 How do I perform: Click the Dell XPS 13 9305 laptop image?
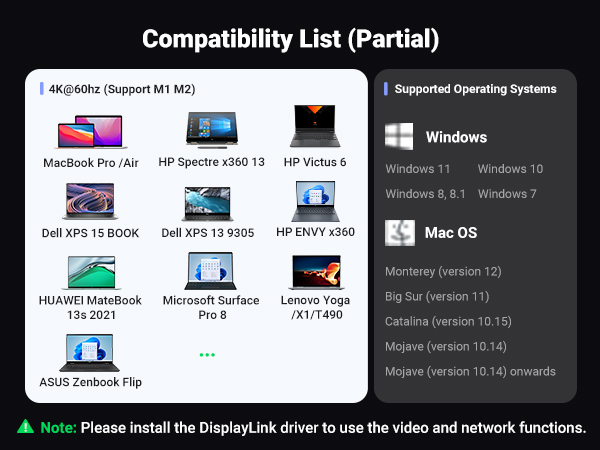(207, 204)
